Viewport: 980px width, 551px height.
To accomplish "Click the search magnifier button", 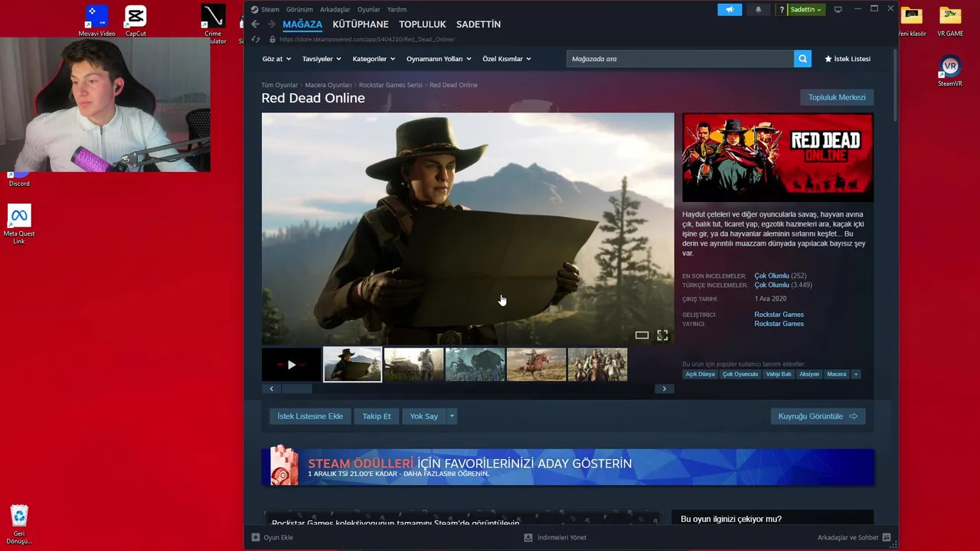I will [x=802, y=58].
